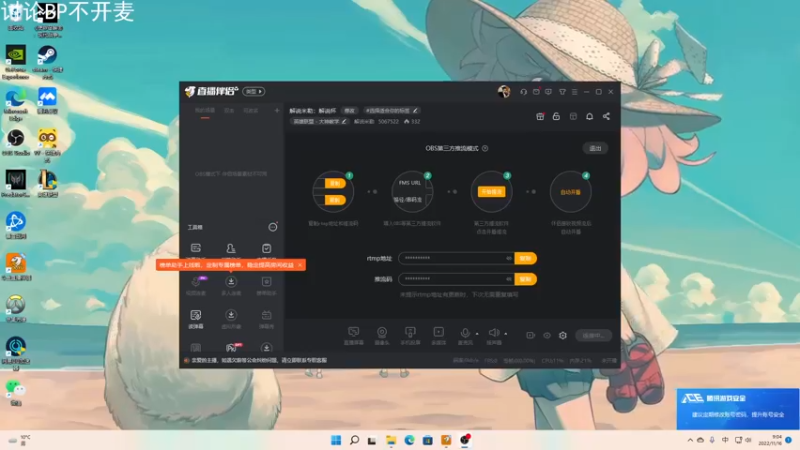The height and width of the screenshot is (450, 800).
Task: Open the hamburger menu in title bar
Action: click(574, 92)
